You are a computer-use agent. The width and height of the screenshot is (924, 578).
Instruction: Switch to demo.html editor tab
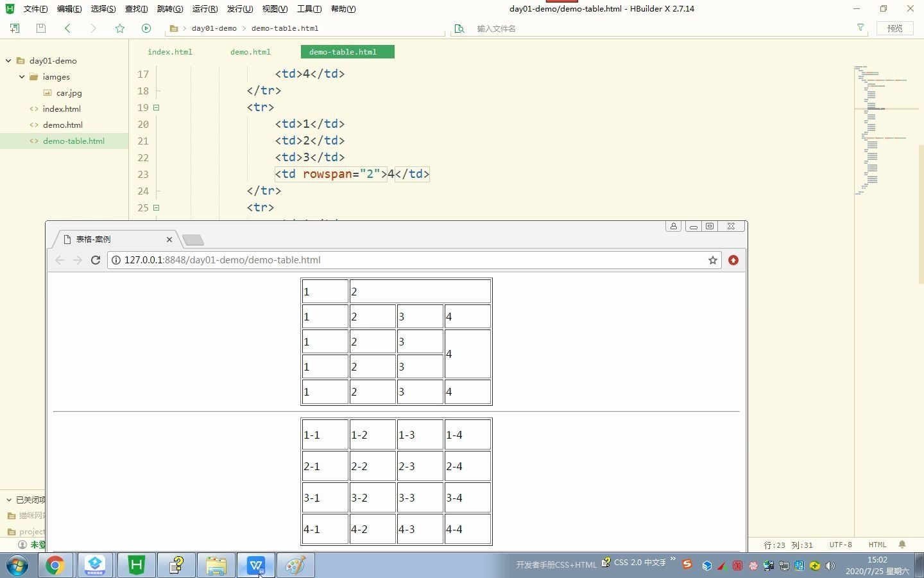(x=250, y=52)
